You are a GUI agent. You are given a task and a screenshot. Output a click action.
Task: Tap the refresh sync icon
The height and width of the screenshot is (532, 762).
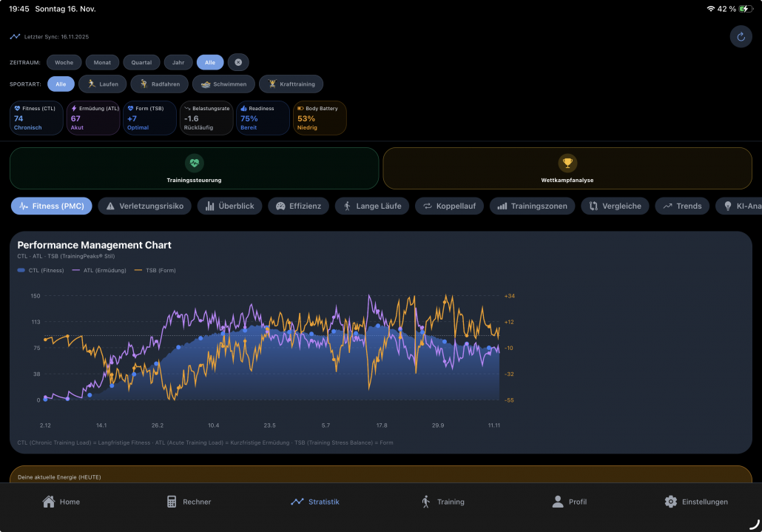pos(741,36)
